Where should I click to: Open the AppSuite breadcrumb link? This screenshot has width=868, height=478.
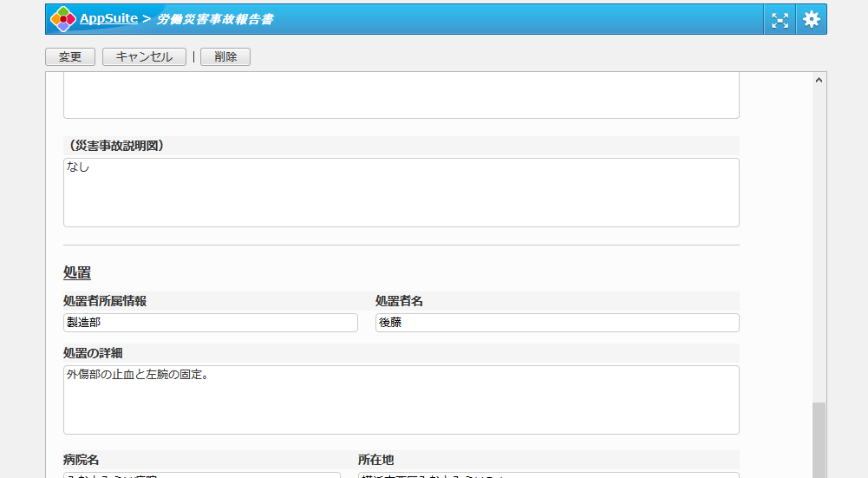click(x=108, y=19)
